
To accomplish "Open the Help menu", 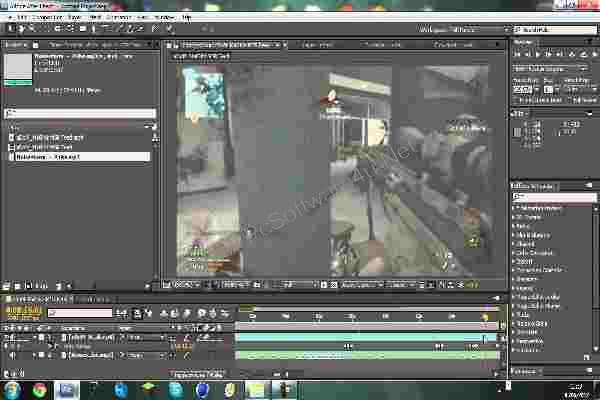I will [x=186, y=18].
